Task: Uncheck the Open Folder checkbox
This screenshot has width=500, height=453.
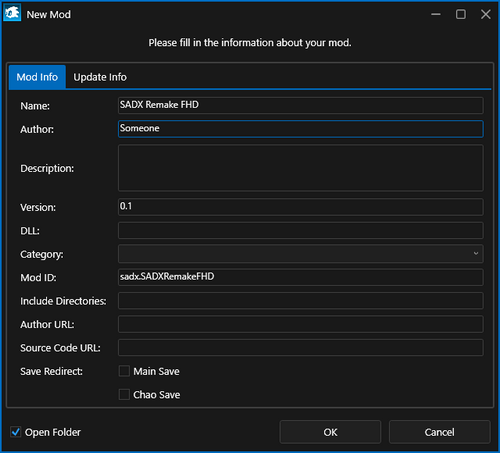Action: coord(15,432)
